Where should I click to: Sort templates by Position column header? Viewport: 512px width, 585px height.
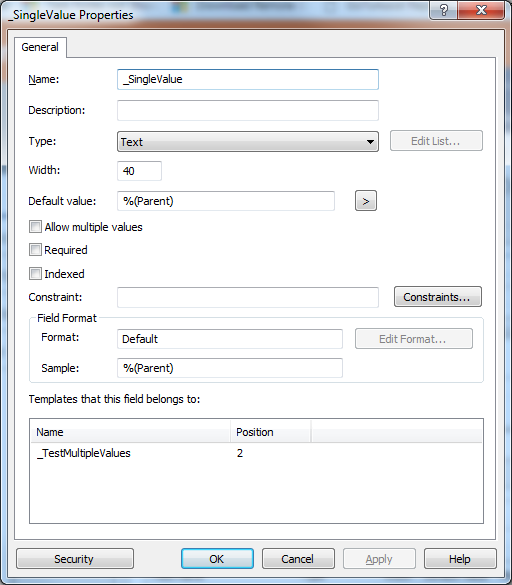271,432
